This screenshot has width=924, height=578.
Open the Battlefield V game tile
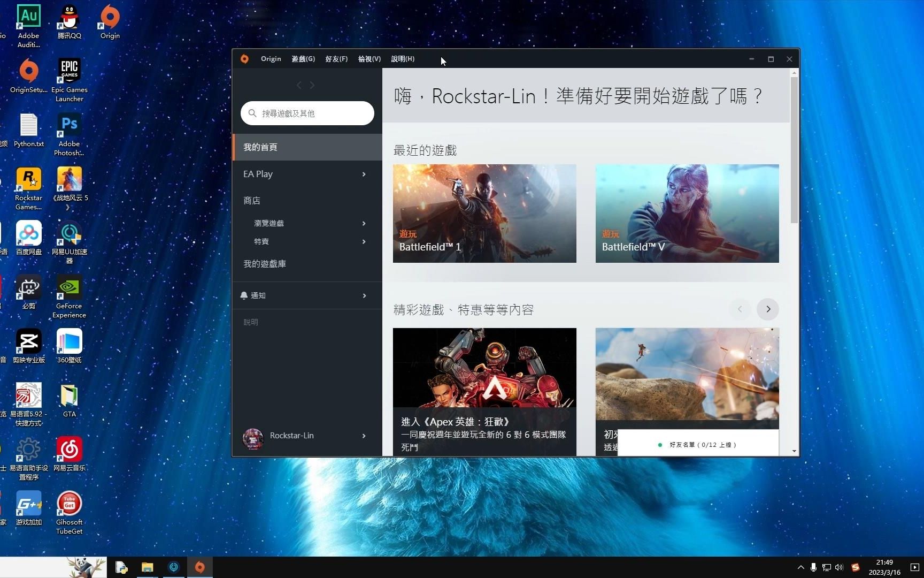[687, 214]
